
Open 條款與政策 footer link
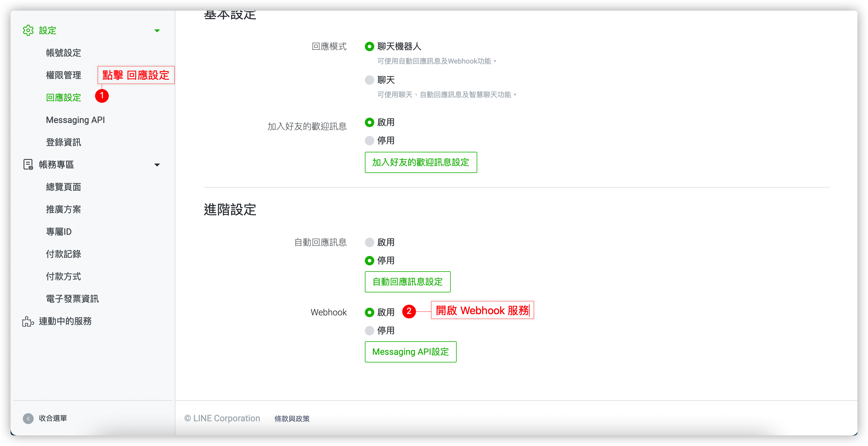tap(292, 419)
